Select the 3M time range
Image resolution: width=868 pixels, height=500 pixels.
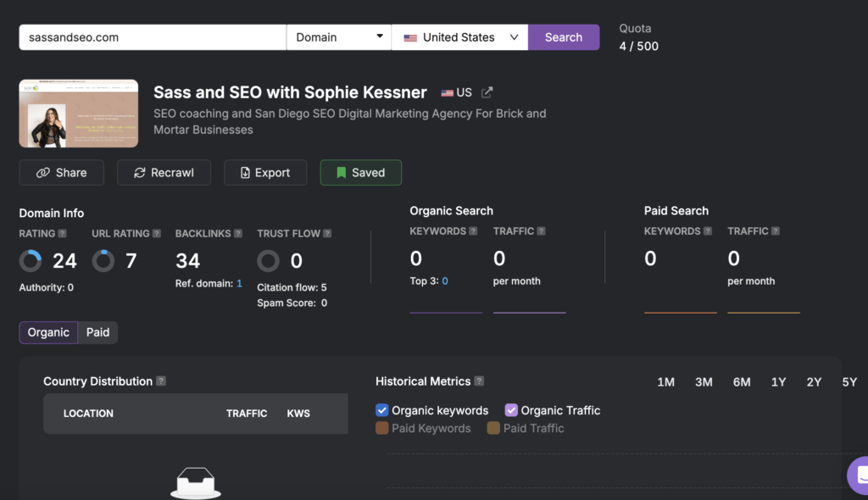(704, 382)
